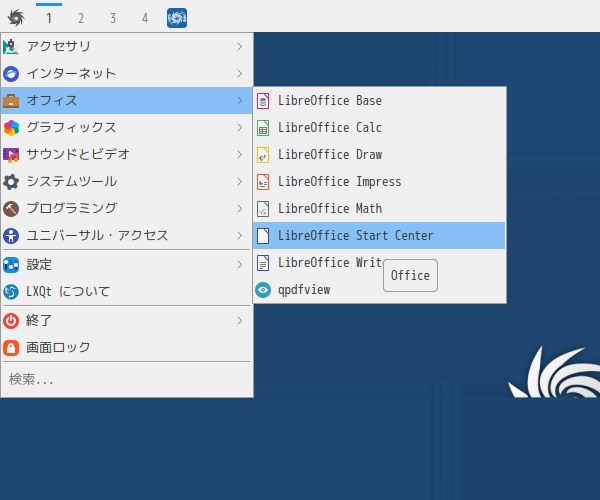This screenshot has width=600, height=500.
Task: Click the 画面ロック padlock icon
Action: 11,348
